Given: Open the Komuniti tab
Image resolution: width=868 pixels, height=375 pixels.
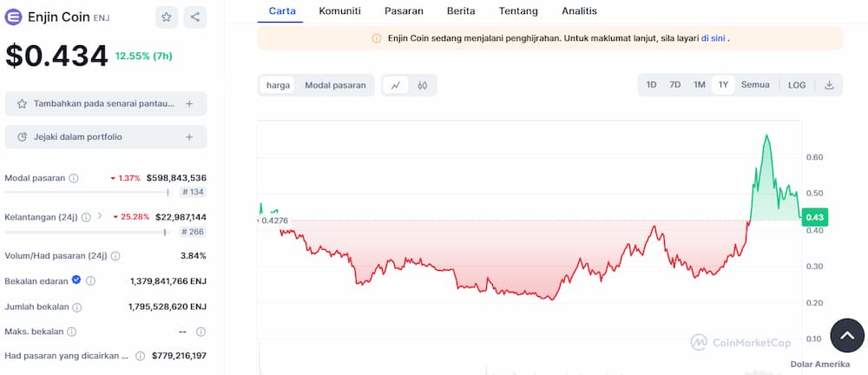Looking at the screenshot, I should pyautogui.click(x=340, y=10).
